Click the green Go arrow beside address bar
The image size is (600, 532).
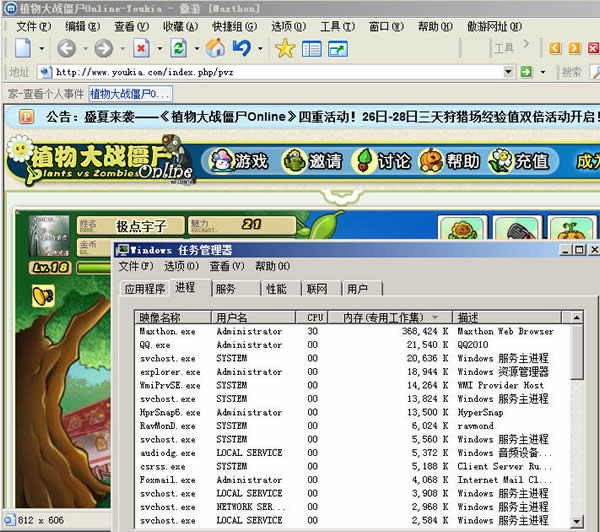(x=526, y=72)
